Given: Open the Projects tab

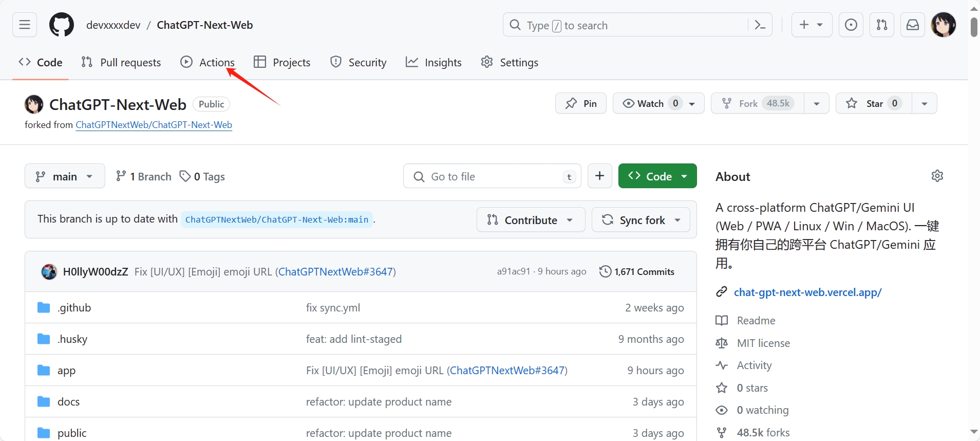Looking at the screenshot, I should (282, 62).
